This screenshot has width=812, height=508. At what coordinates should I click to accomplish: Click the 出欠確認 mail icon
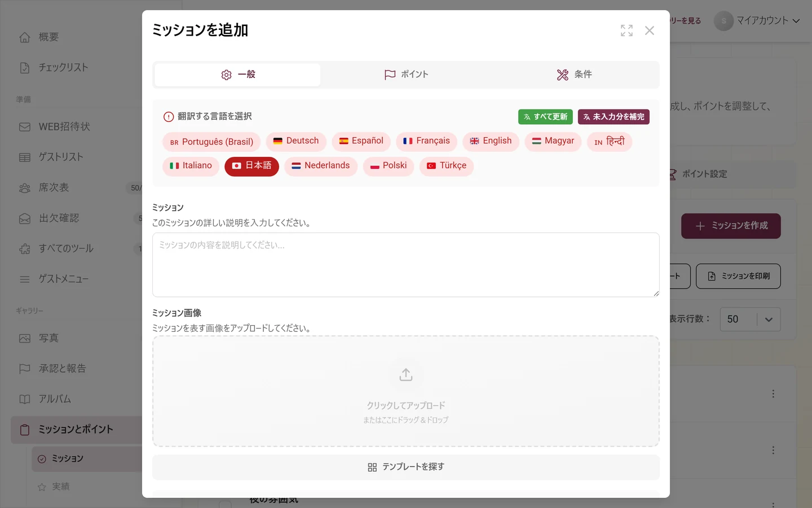(25, 218)
